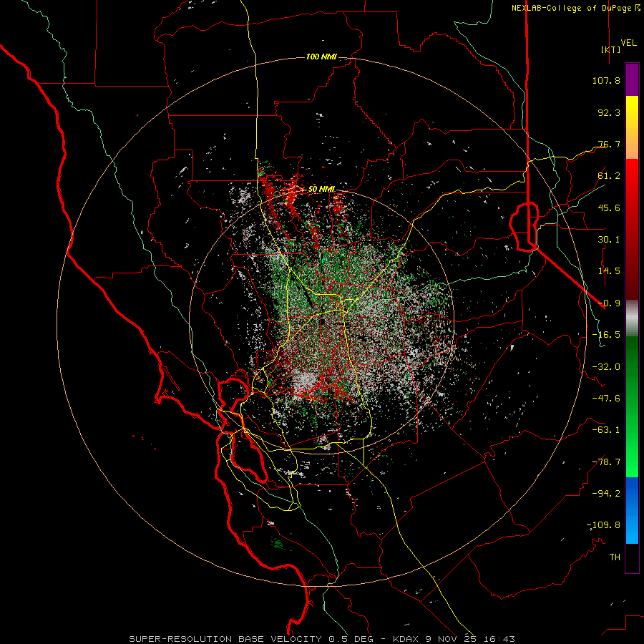The height and width of the screenshot is (644, 644).
Task: Click the -47.6 velocity scale value
Action: [606, 399]
